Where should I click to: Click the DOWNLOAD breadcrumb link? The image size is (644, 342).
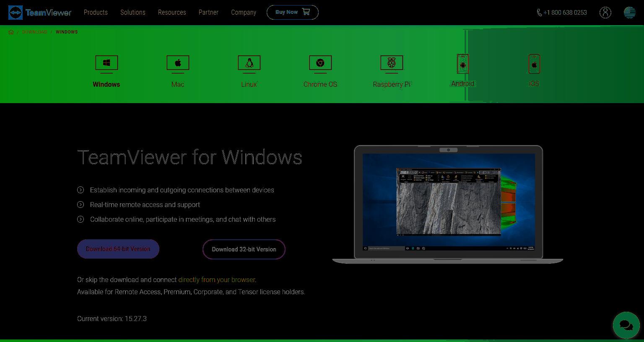34,32
